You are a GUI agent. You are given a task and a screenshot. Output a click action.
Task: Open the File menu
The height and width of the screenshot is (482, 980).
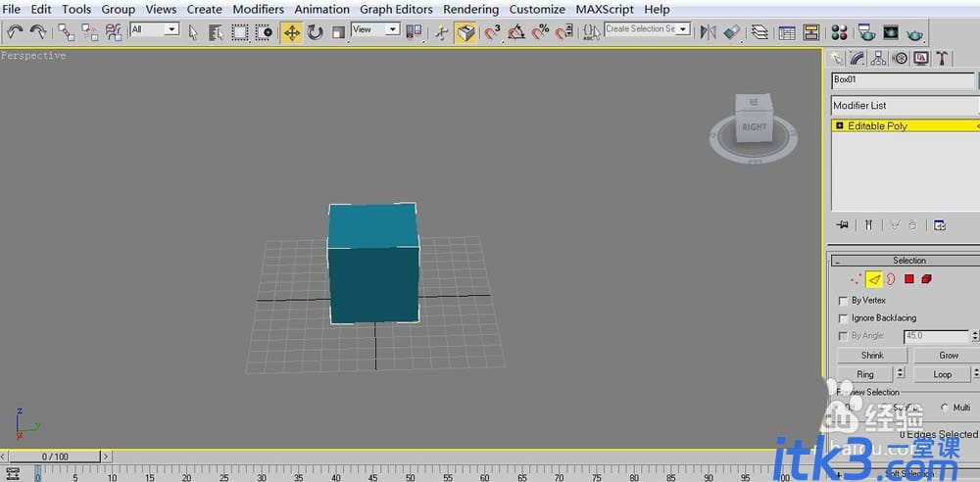(11, 10)
